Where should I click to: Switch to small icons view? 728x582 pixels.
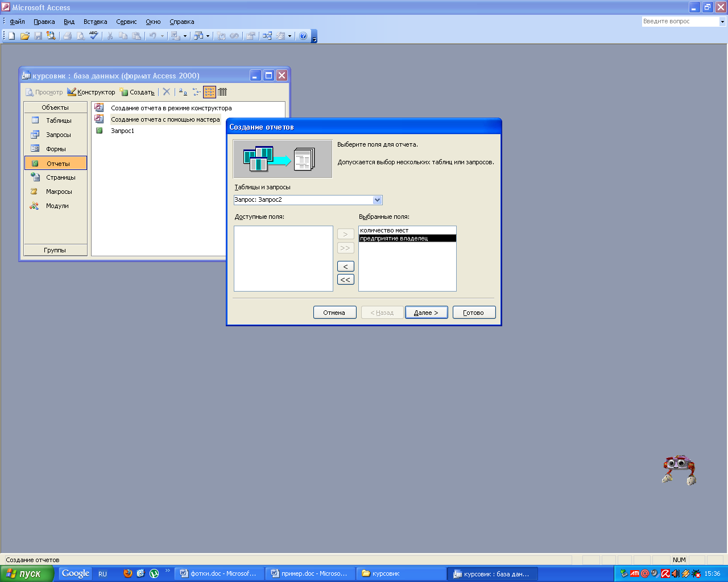pyautogui.click(x=196, y=92)
